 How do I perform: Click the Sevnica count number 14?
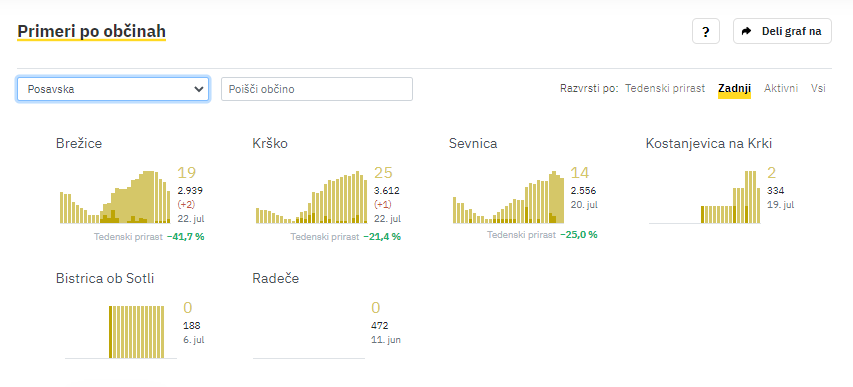pyautogui.click(x=580, y=173)
